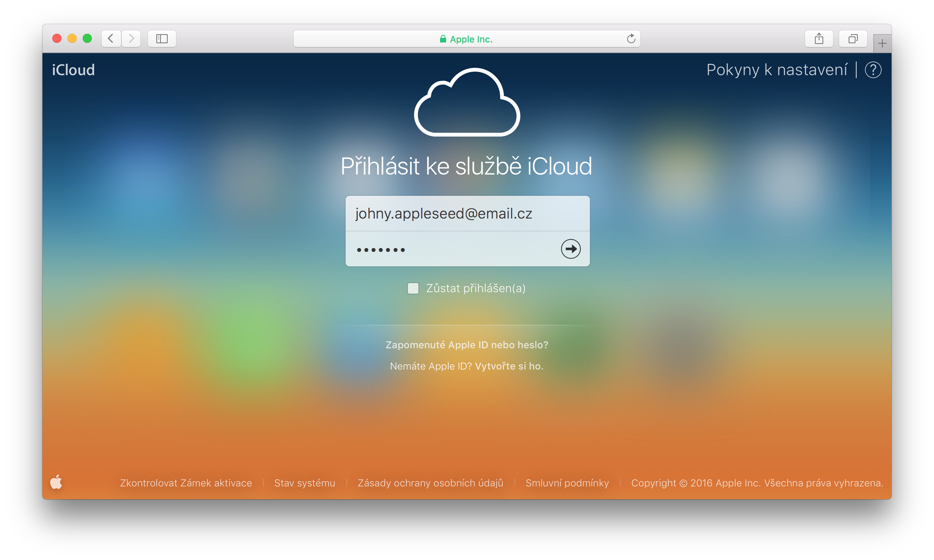The width and height of the screenshot is (934, 560).
Task: Open Zkontrolovat Zámek aktivace link
Action: [x=186, y=483]
